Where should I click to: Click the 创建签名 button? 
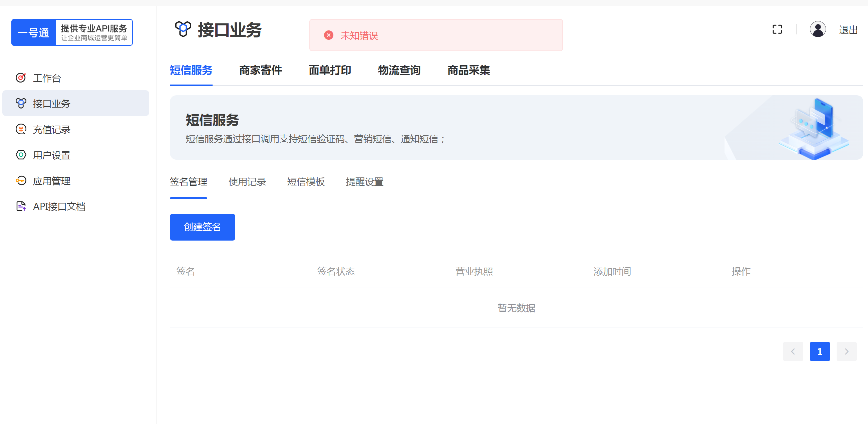[x=202, y=227]
